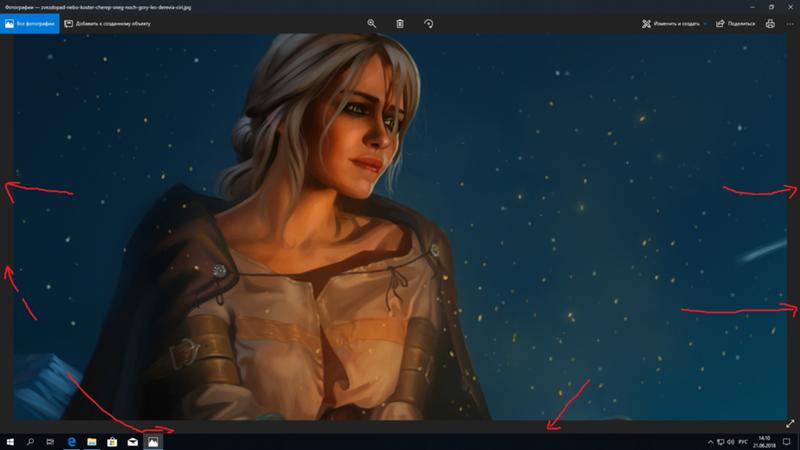Image resolution: width=800 pixels, height=450 pixels.
Task: Open the three-dots more options menu
Action: 790,23
